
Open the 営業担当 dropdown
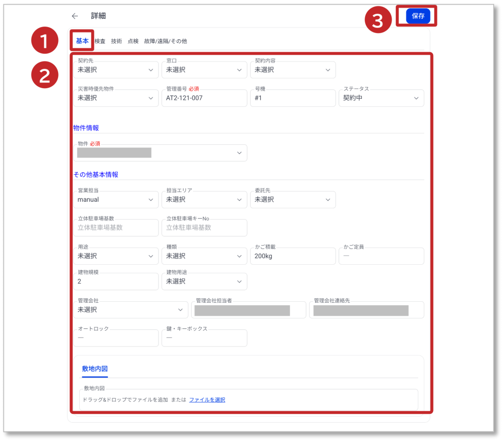click(x=116, y=200)
